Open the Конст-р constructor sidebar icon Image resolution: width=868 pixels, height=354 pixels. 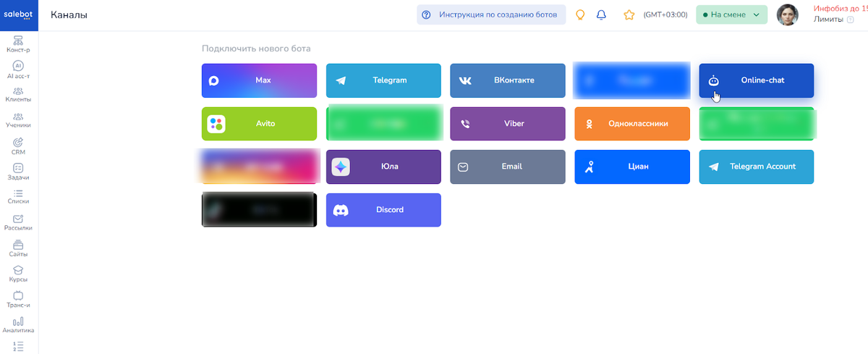tap(19, 45)
